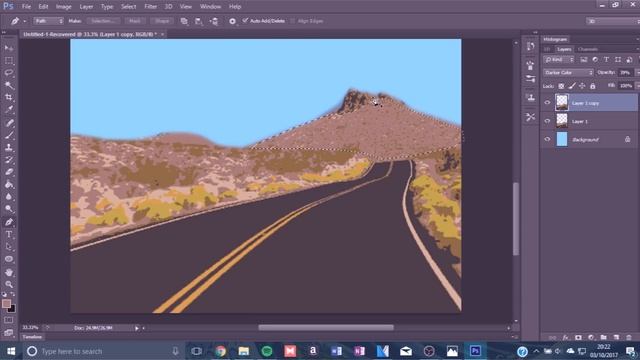
Task: Toggle Align Edges checkbox
Action: point(293,21)
